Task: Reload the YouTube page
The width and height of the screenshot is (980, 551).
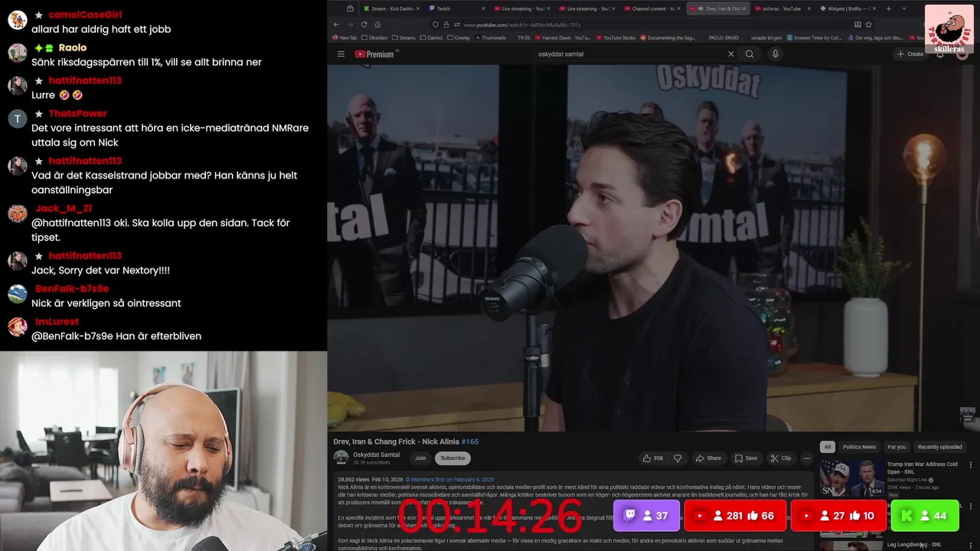Action: tap(364, 24)
